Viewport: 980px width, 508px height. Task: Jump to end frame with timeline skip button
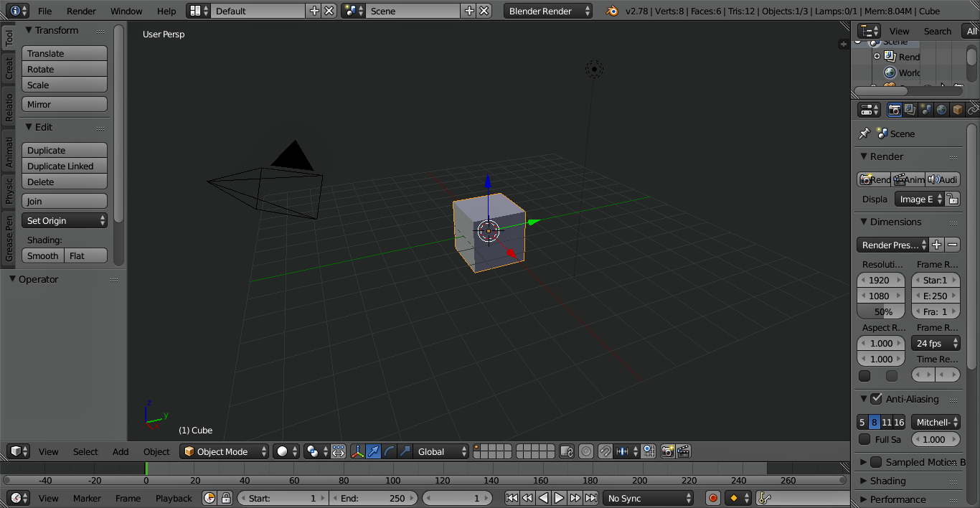click(590, 498)
